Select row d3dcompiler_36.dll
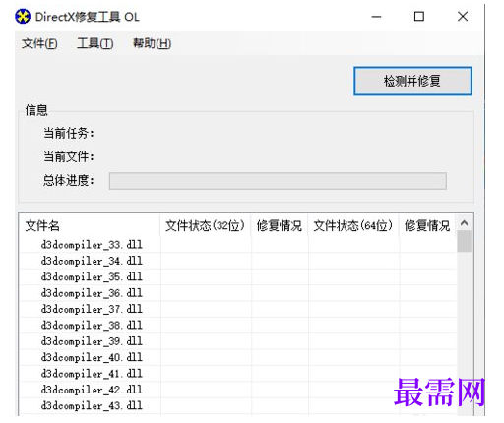This screenshot has height=423, width=504. click(x=237, y=293)
